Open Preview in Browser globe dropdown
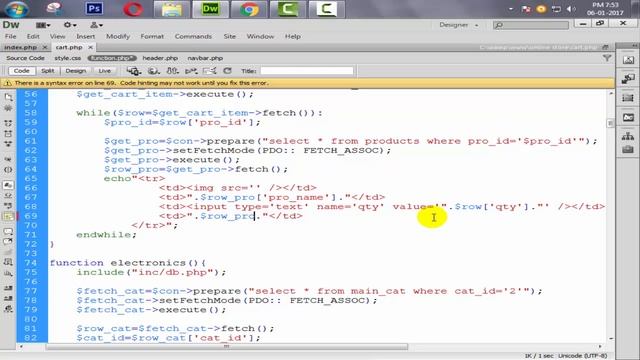 (x=154, y=71)
